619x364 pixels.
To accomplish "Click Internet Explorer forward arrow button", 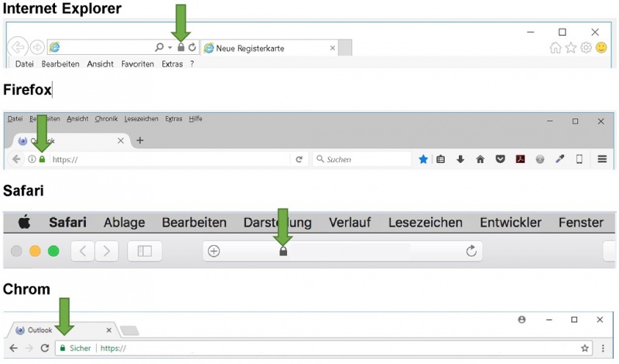I will (37, 48).
